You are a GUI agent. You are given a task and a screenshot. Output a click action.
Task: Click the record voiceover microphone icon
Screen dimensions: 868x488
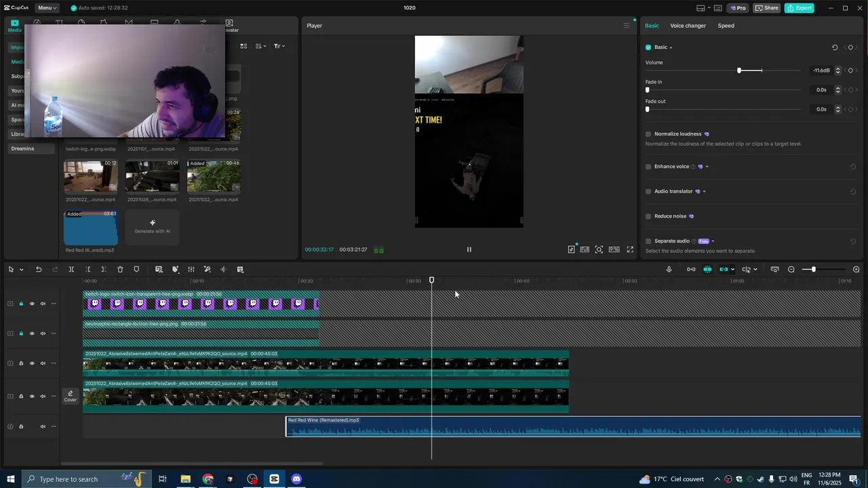click(x=669, y=270)
